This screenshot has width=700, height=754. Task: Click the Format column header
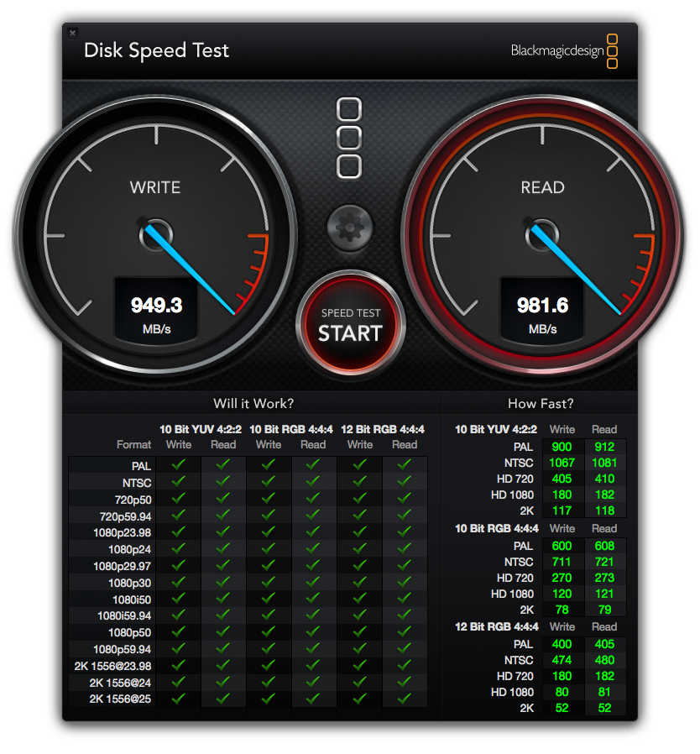pyautogui.click(x=133, y=445)
